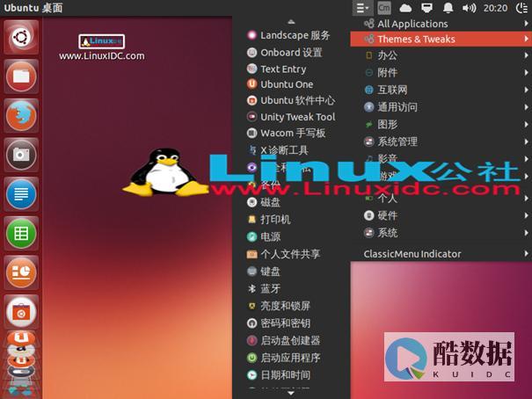Expand the 附件 accessories category

pyautogui.click(x=441, y=73)
